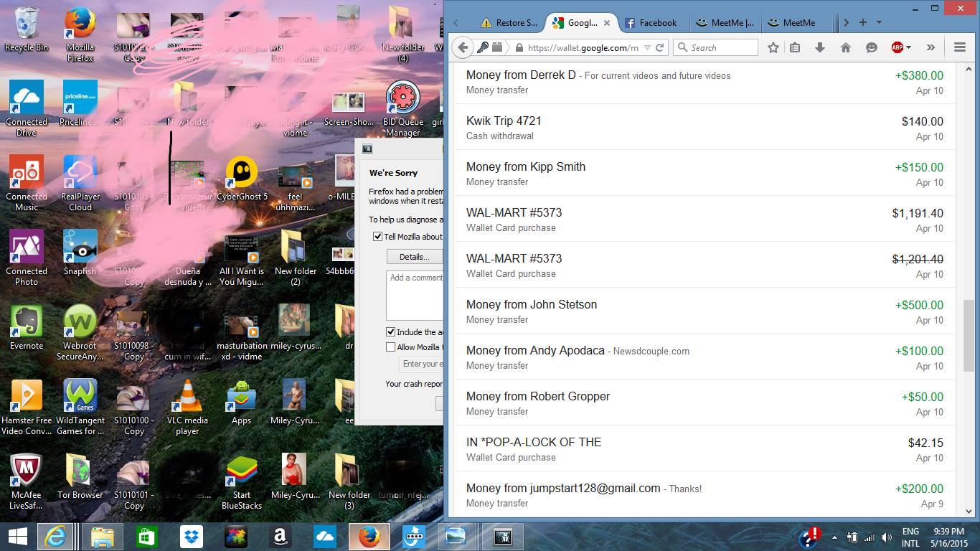This screenshot has width=980, height=551.
Task: Switch to the Restore Session tab
Action: [x=509, y=23]
